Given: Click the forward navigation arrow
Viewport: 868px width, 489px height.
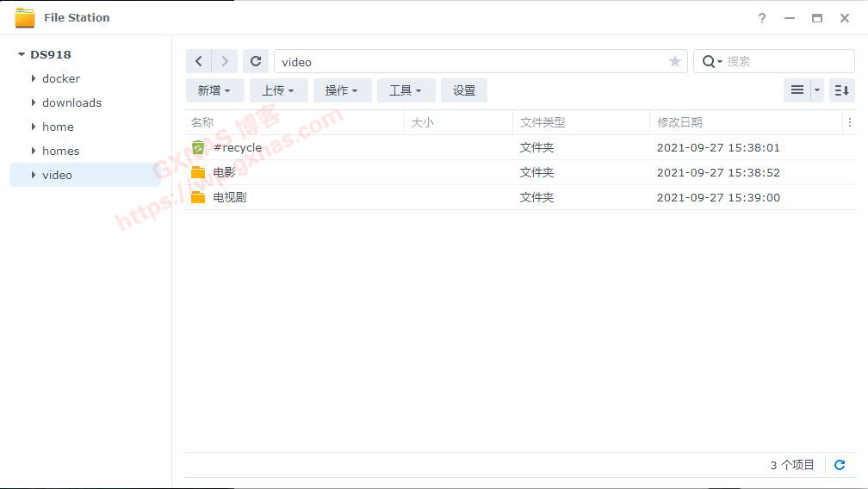Looking at the screenshot, I should click(x=225, y=61).
